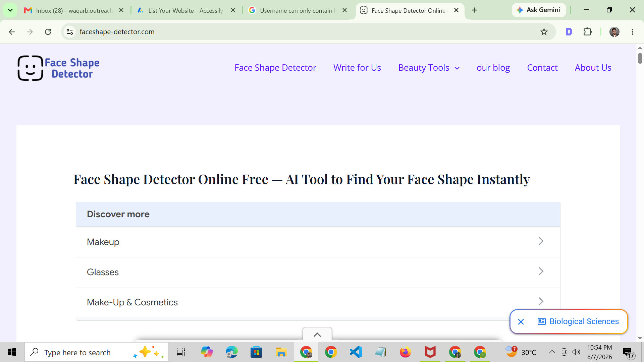Go to our blog page
644x362 pixels.
(x=493, y=68)
